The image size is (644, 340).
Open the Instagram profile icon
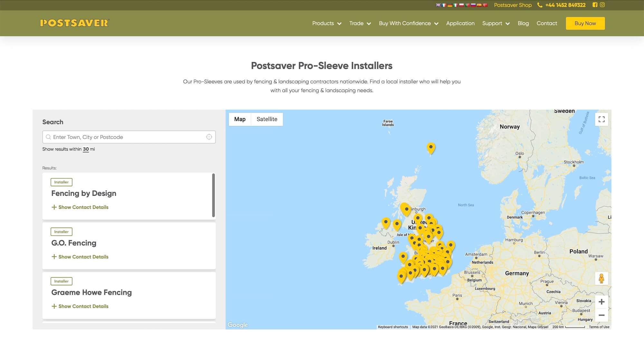pyautogui.click(x=602, y=5)
